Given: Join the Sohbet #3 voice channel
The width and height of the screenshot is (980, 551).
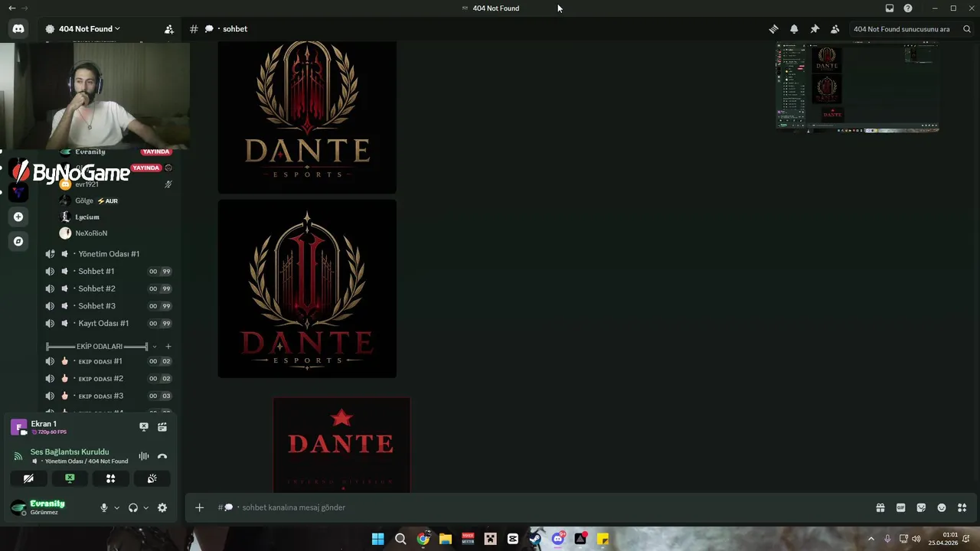Looking at the screenshot, I should click(x=108, y=306).
